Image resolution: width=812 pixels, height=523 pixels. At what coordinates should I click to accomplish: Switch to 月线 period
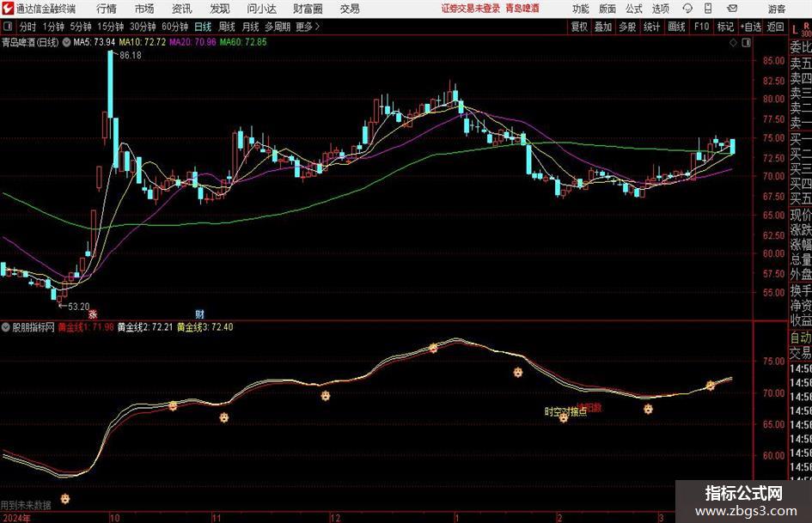[x=250, y=27]
